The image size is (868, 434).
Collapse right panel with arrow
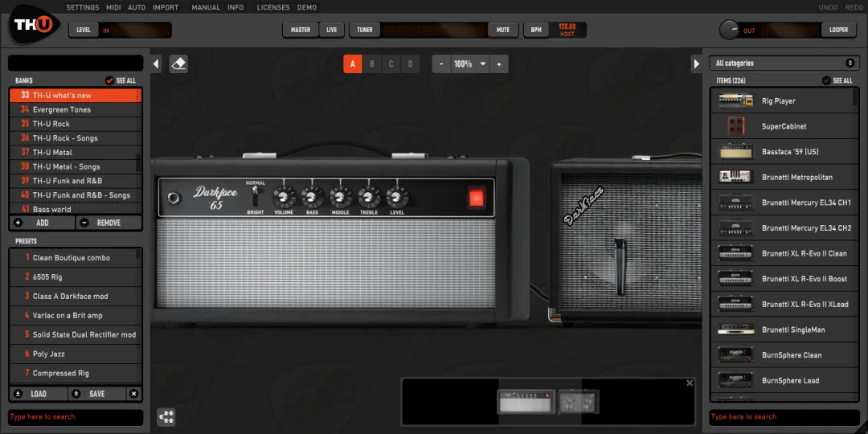coord(696,64)
